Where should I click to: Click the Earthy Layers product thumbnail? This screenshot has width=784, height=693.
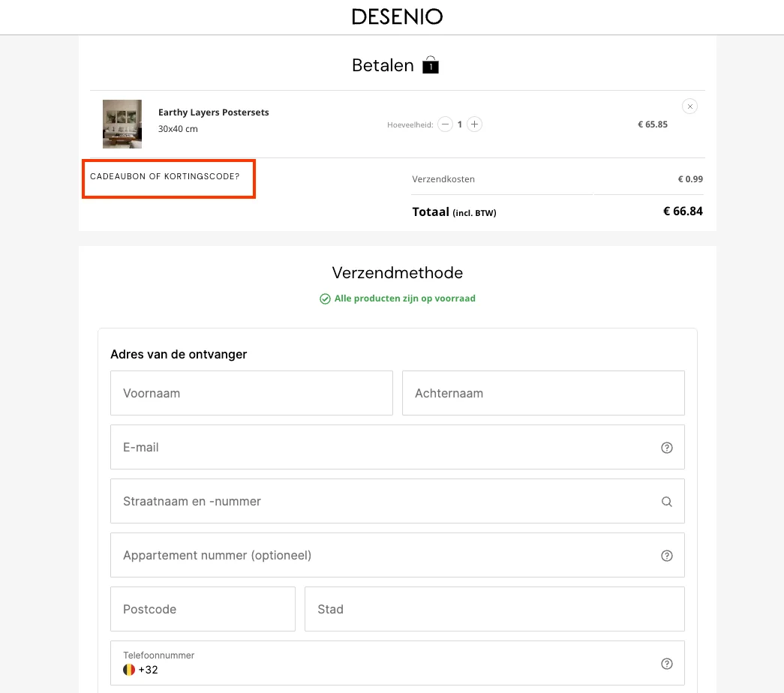tap(122, 124)
